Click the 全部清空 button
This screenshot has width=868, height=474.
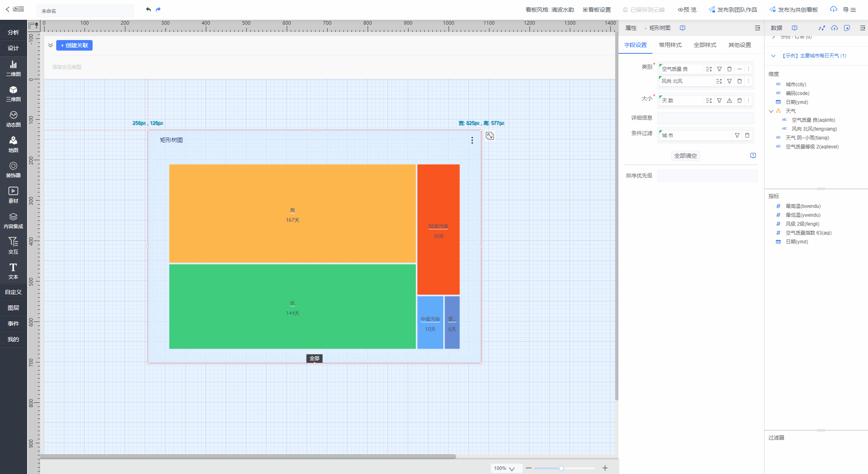pyautogui.click(x=685, y=156)
